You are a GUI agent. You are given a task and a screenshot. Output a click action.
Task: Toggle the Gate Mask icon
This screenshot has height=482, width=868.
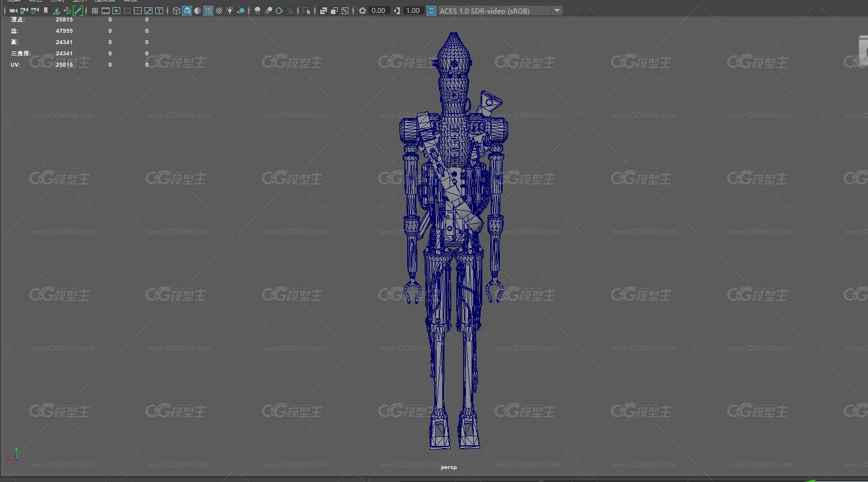127,11
